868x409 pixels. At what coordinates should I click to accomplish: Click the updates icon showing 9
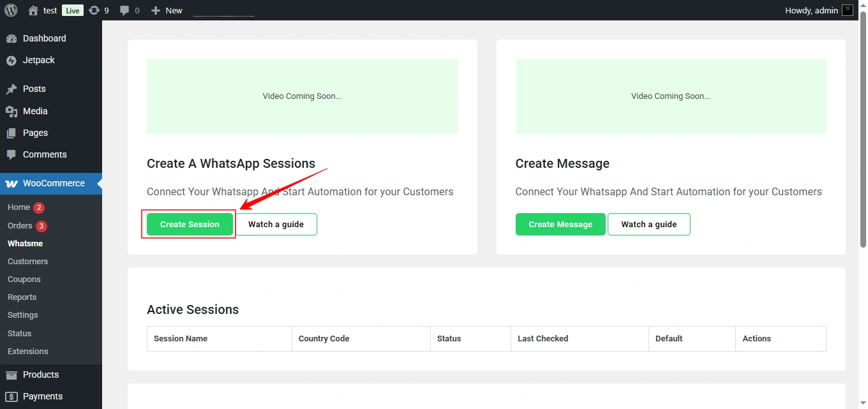click(x=94, y=10)
